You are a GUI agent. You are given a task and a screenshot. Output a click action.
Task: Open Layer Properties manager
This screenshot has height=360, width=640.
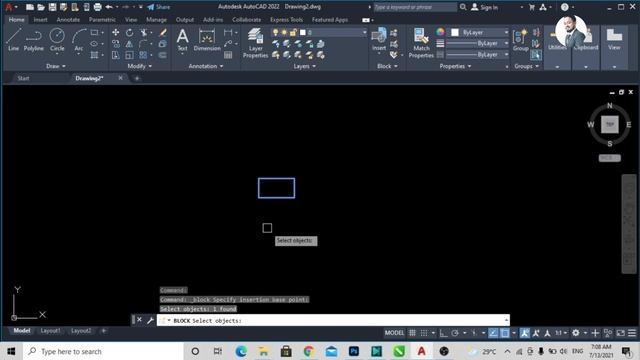[256, 43]
